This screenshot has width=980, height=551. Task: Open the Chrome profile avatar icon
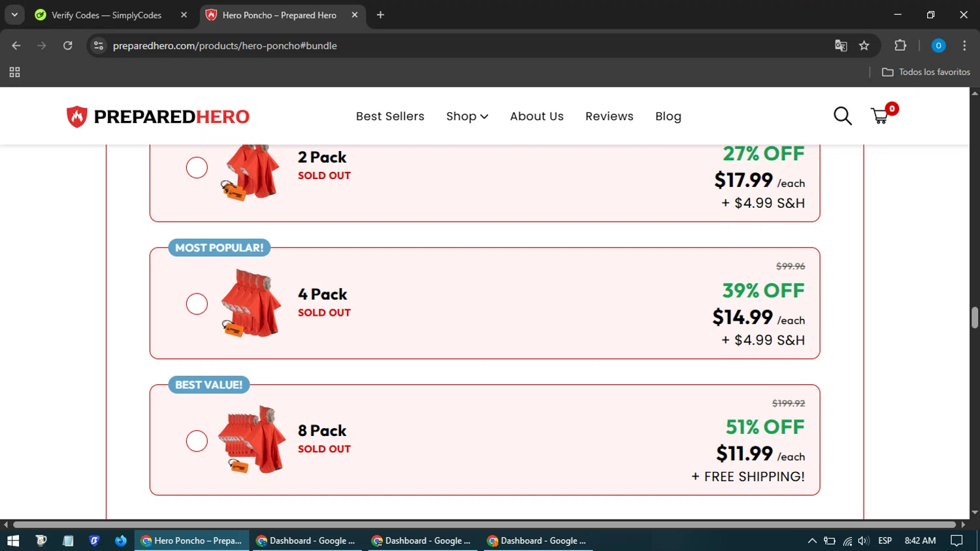(938, 46)
